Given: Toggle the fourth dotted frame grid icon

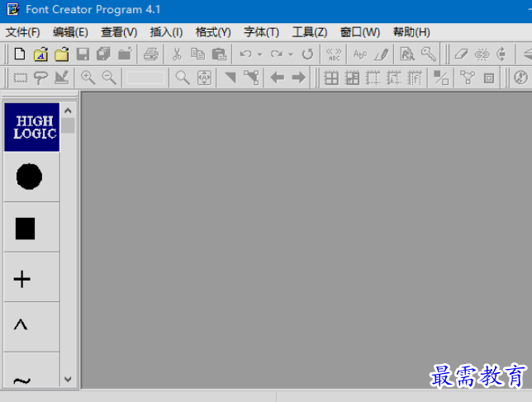Looking at the screenshot, I should click(x=393, y=78).
